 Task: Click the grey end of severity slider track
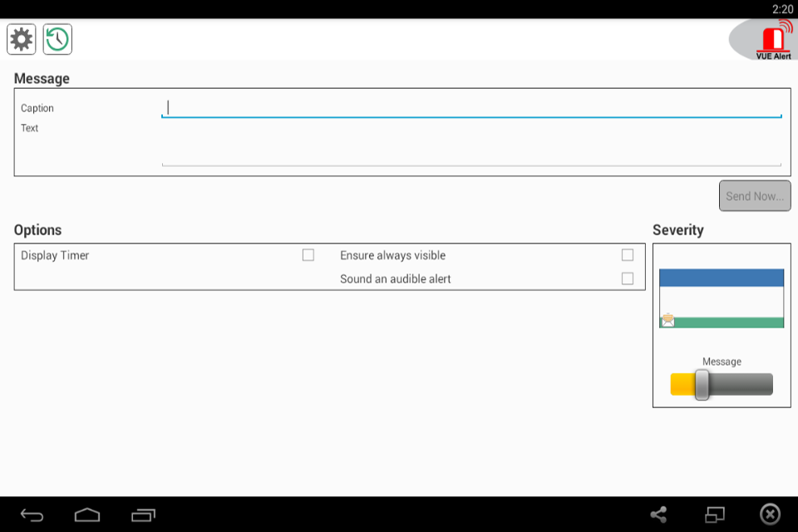pos(741,384)
